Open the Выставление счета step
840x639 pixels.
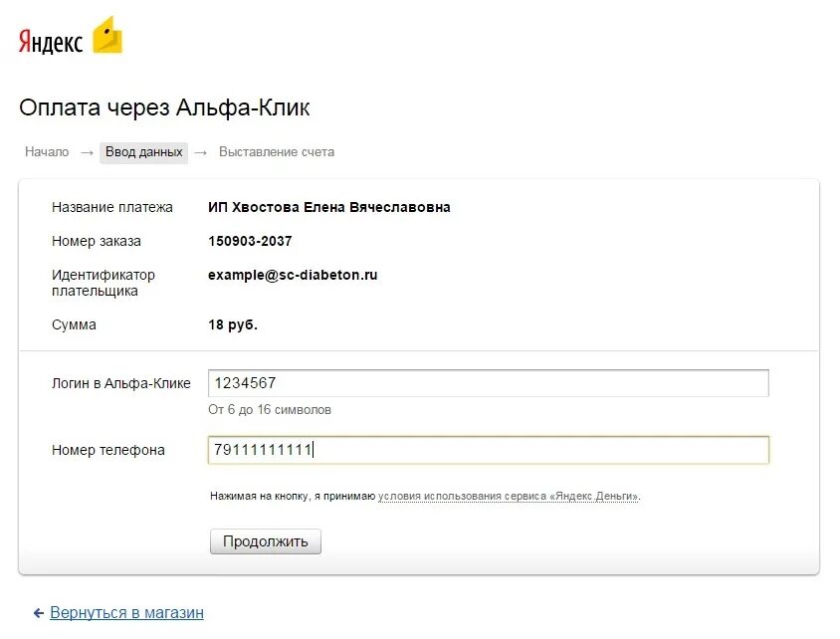(x=277, y=152)
